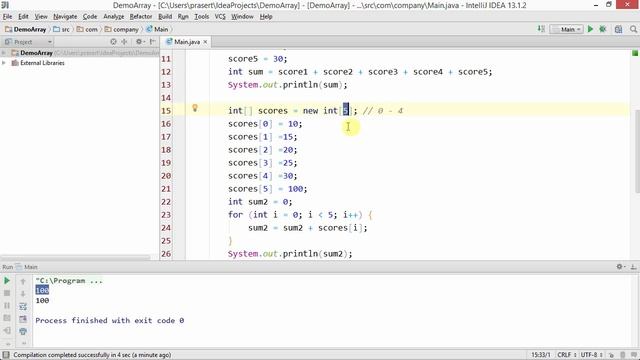Dump threads in the Run panel
Screen dimensions: 640x360
coord(7,318)
